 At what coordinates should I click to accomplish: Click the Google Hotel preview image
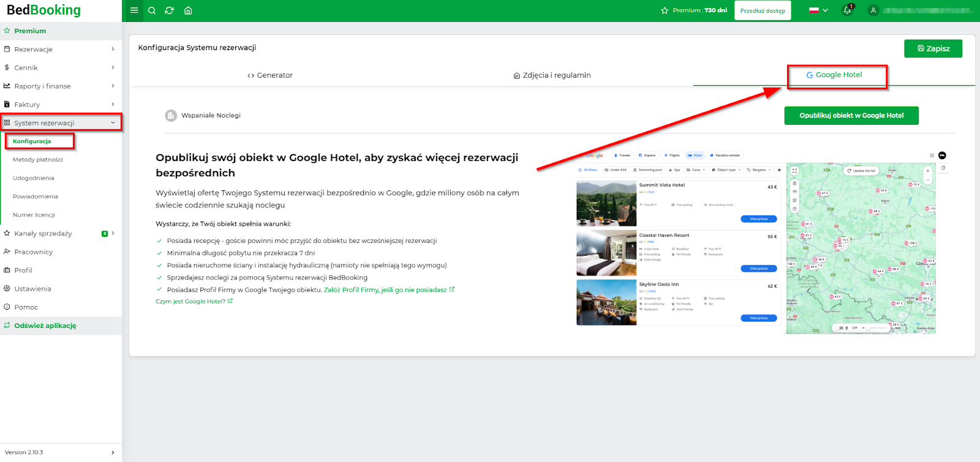click(761, 242)
